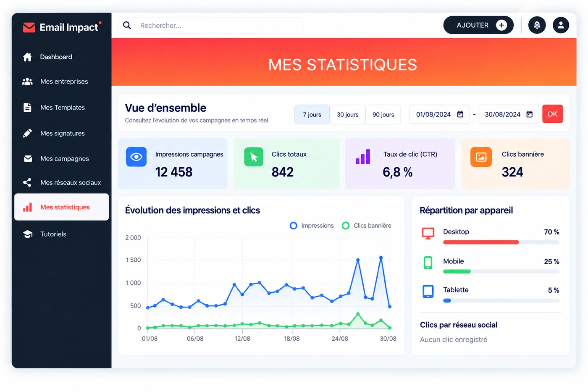Select Mes statistiques in sidebar
The height and width of the screenshot is (392, 588).
pyautogui.click(x=62, y=207)
